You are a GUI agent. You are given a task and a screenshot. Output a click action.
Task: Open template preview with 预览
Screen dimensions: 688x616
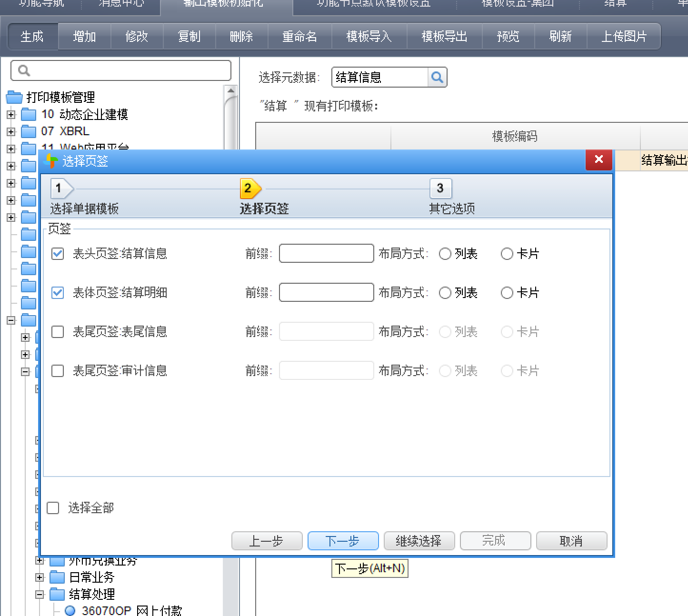pyautogui.click(x=508, y=36)
